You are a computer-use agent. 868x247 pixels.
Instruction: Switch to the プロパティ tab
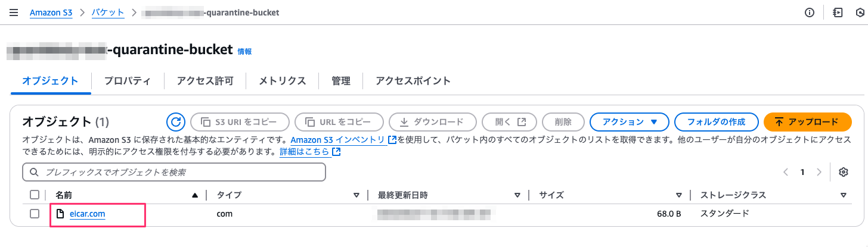click(x=127, y=81)
